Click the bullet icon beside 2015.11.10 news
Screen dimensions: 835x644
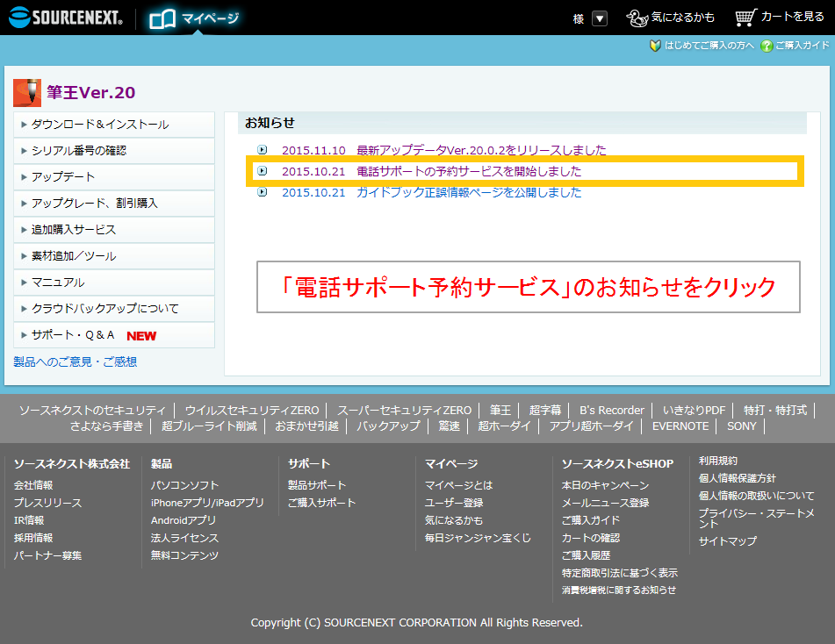262,150
